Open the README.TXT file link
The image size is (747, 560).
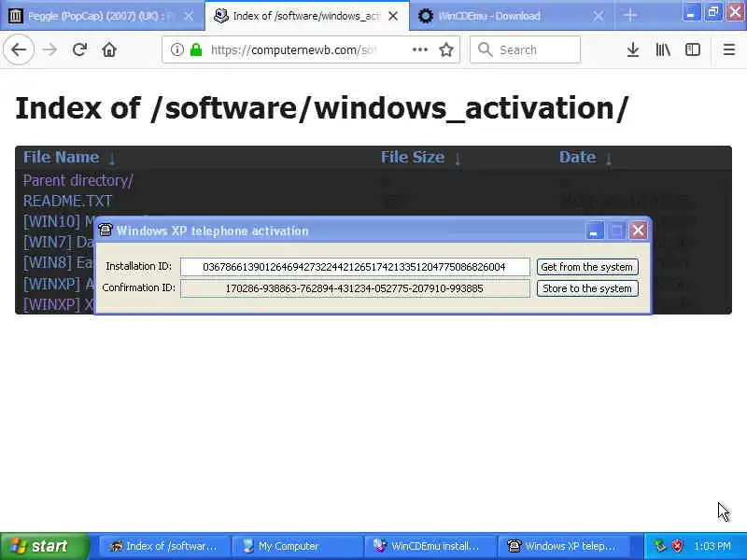coord(67,201)
